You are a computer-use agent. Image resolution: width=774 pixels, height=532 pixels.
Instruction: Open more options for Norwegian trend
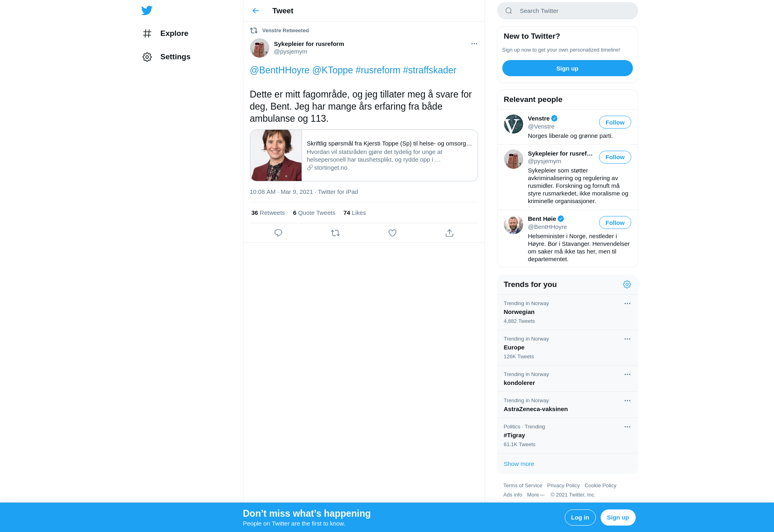[x=627, y=303]
